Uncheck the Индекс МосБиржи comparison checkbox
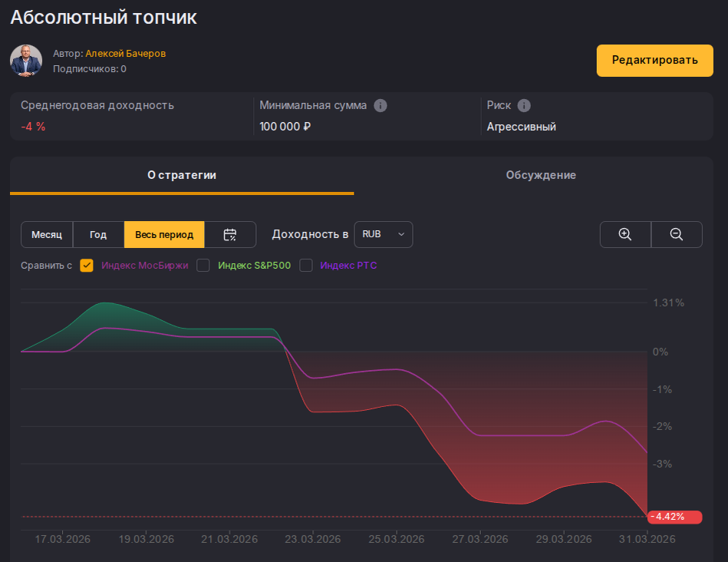The width and height of the screenshot is (728, 562). click(x=87, y=266)
